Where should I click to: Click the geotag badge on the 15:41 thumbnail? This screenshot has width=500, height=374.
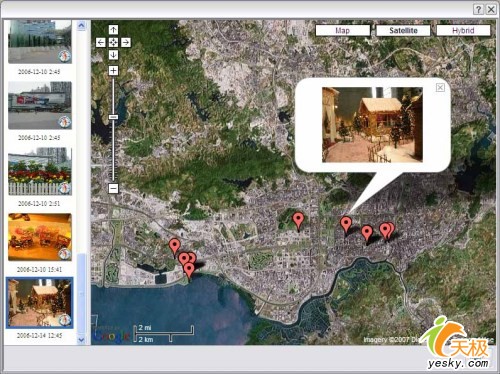coord(64,254)
